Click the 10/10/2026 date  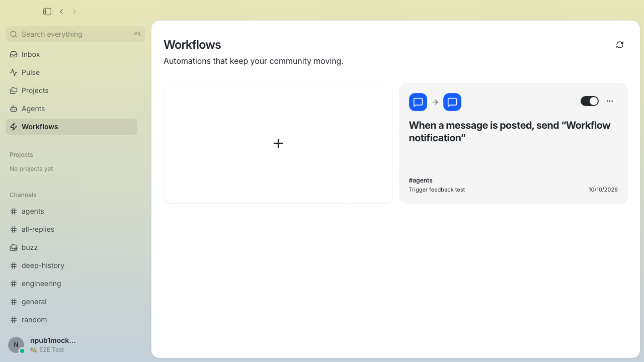[603, 190]
